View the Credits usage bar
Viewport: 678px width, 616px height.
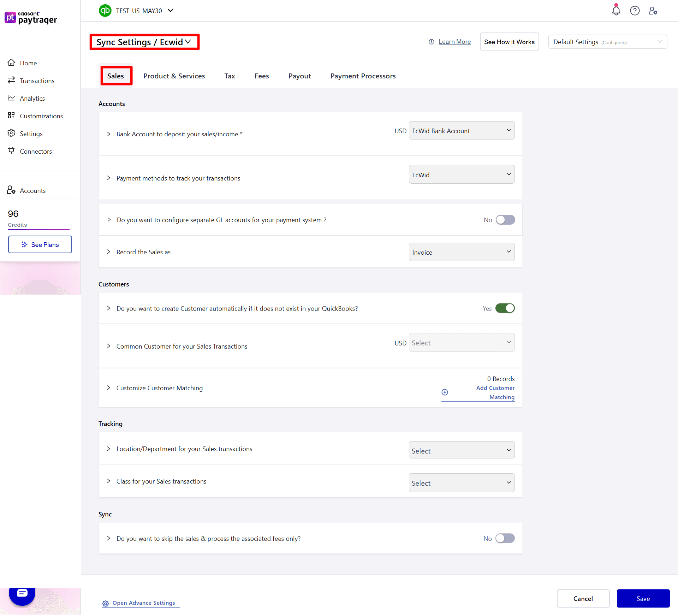[x=38, y=230]
